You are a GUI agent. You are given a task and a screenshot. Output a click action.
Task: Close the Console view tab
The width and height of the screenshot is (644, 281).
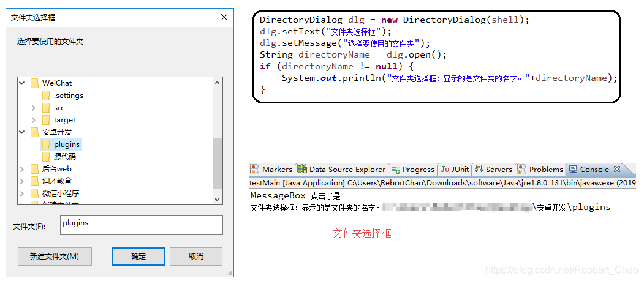616,169
